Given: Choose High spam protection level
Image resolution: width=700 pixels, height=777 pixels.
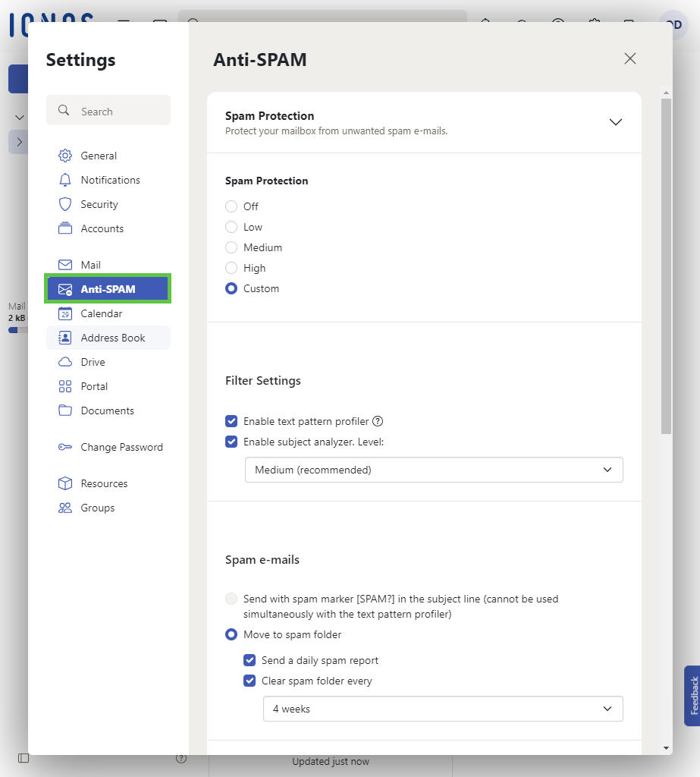Looking at the screenshot, I should coord(231,268).
